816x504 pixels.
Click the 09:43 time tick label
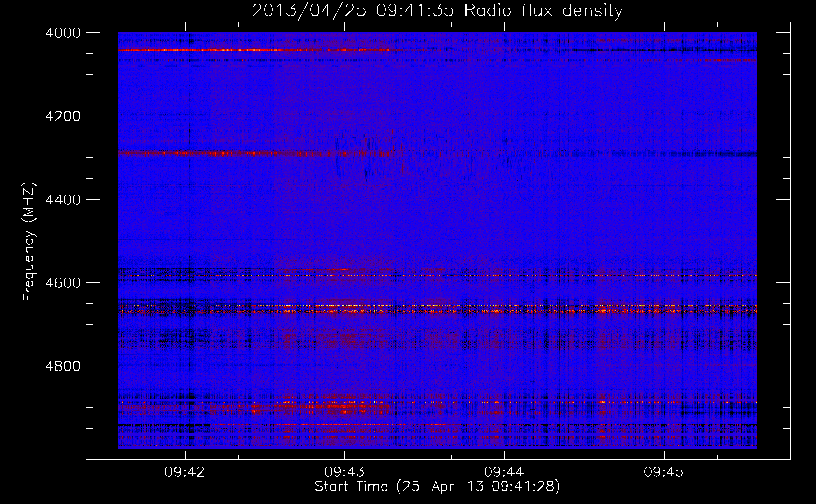coord(344,472)
